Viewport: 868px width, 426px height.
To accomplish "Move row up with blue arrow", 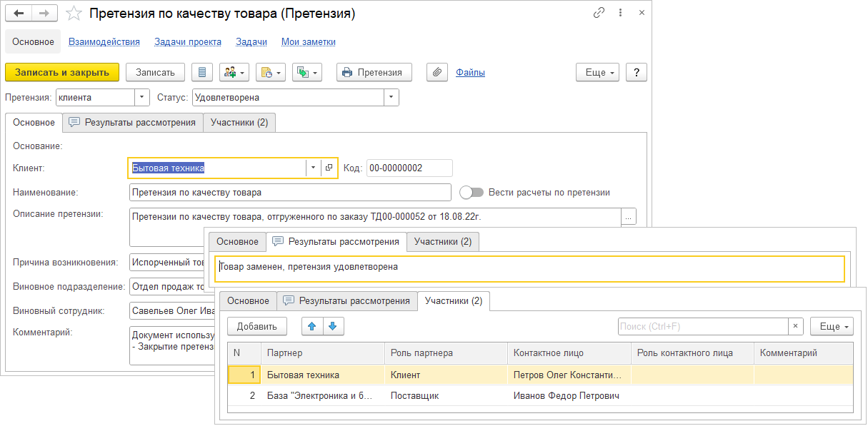I will click(x=311, y=326).
